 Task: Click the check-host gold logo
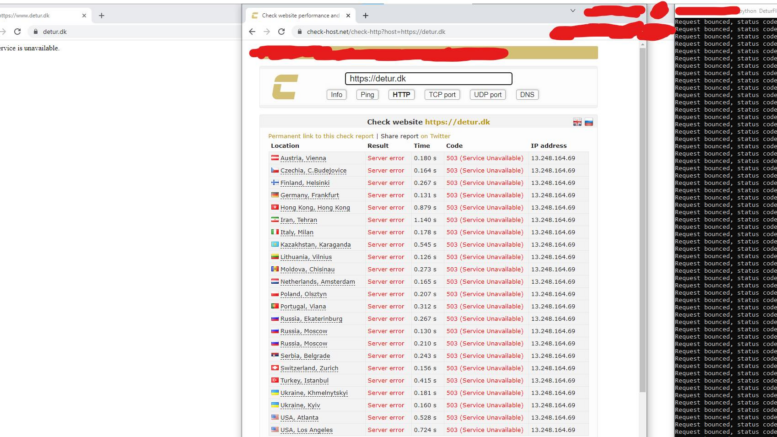pyautogui.click(x=284, y=88)
